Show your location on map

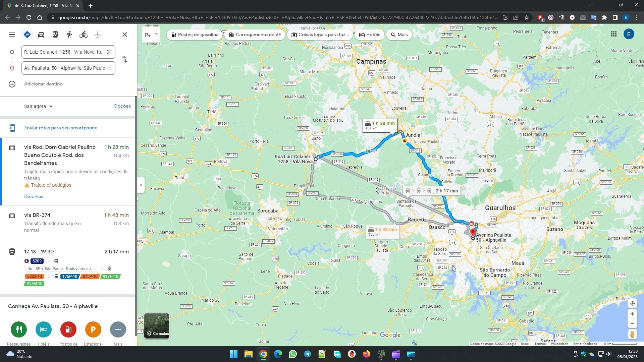(x=632, y=303)
